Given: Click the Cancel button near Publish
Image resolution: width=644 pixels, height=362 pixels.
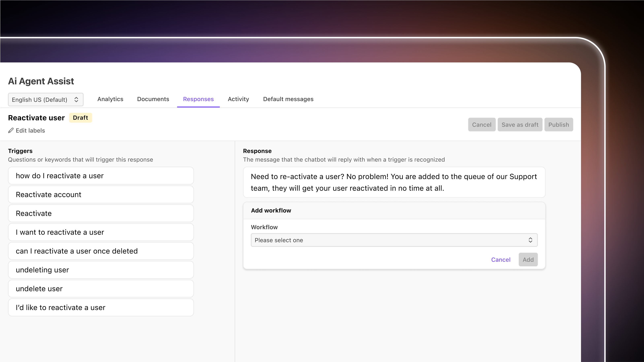Looking at the screenshot, I should click(482, 124).
